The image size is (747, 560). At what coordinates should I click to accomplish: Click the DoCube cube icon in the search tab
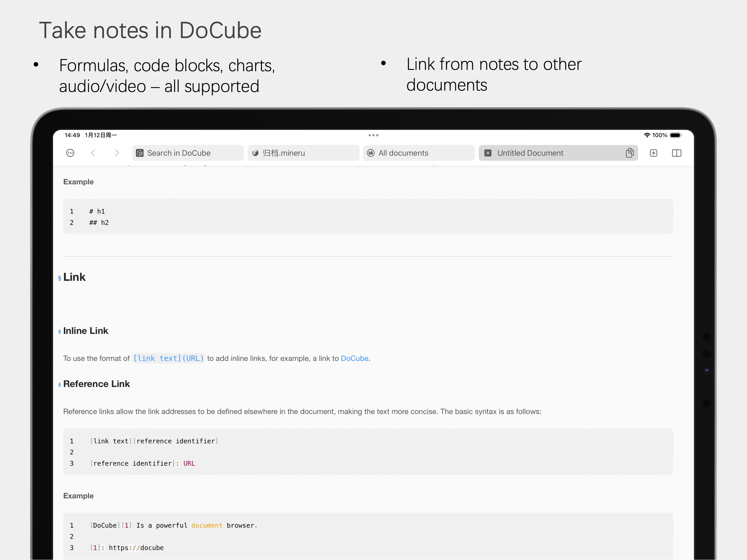pyautogui.click(x=140, y=153)
